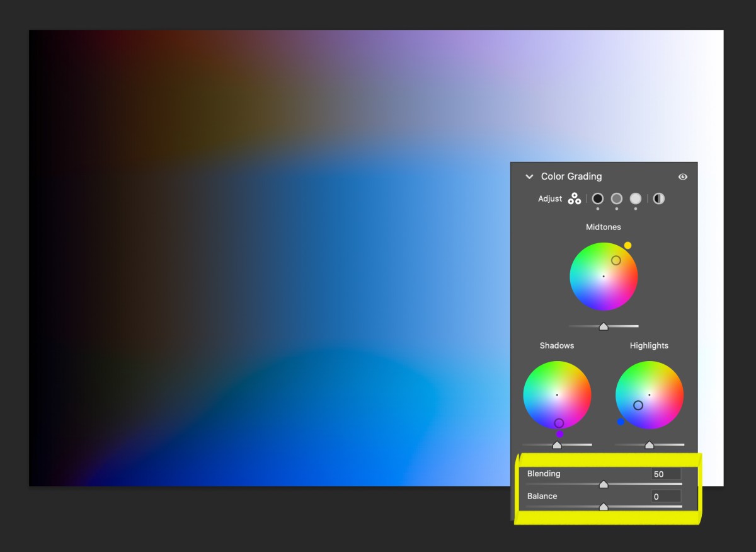Screen dimensions: 756x552
Task: Toggle Color Grading panel visibility with eye icon
Action: [x=682, y=177]
